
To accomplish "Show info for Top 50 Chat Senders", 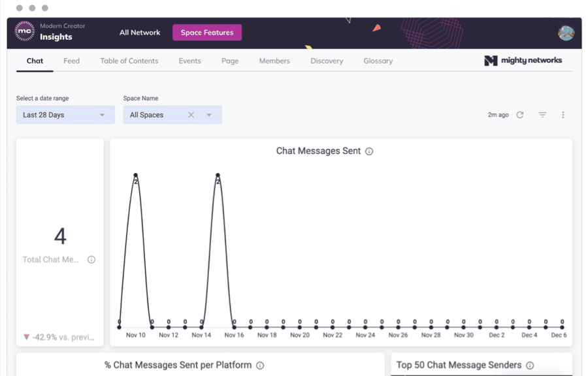I will tap(530, 366).
